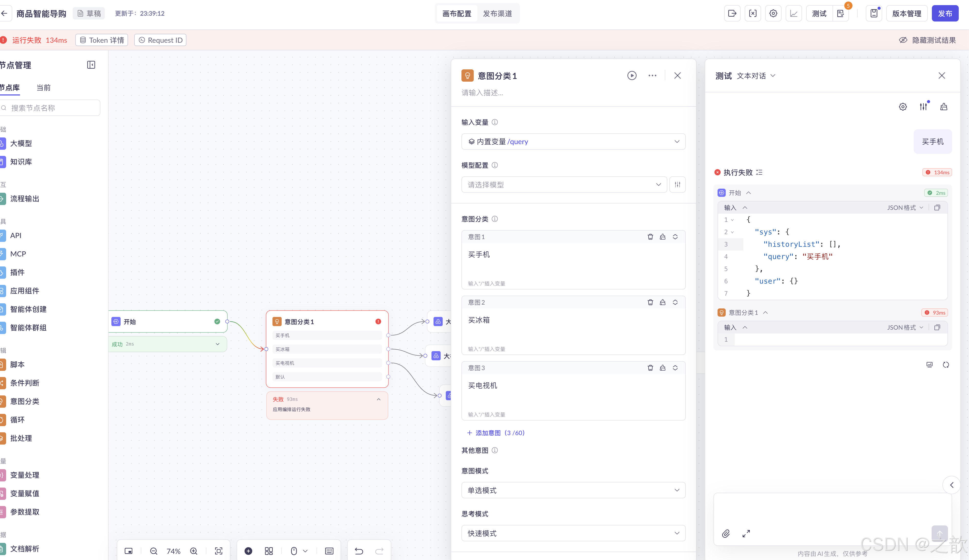Click the attachment paperclip icon in chat input
969x560 pixels.
[x=725, y=533]
